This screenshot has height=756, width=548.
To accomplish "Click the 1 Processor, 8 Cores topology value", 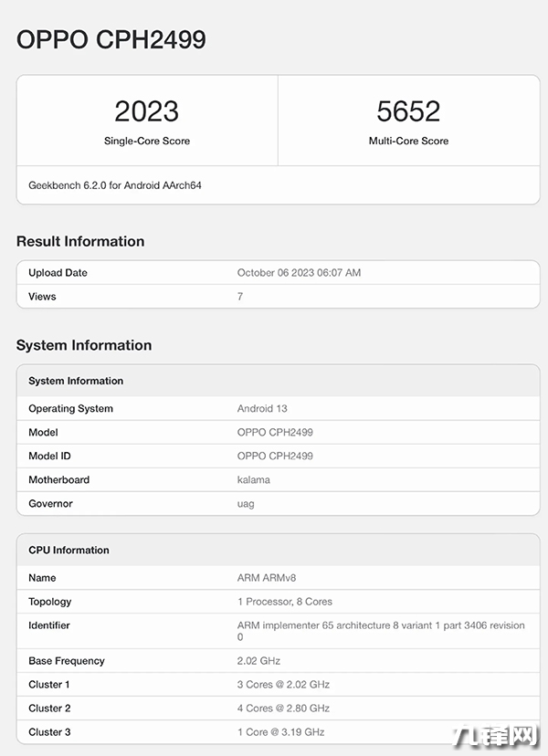I will point(284,602).
